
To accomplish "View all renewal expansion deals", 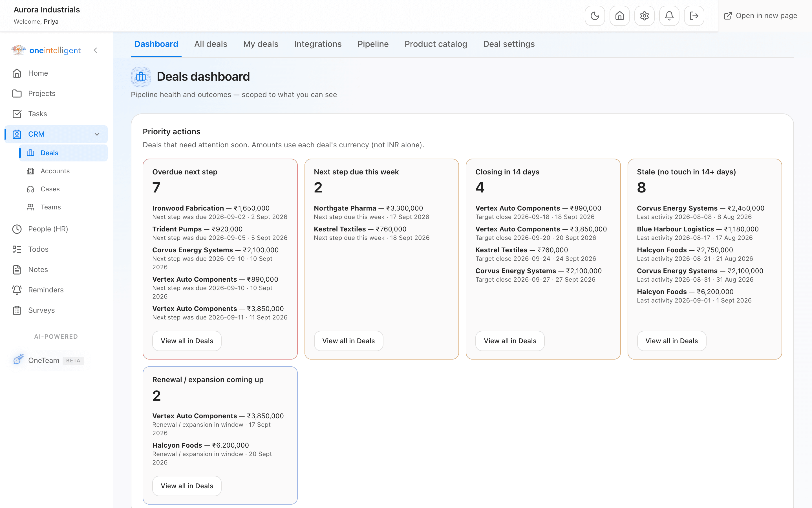I will pyautogui.click(x=187, y=486).
